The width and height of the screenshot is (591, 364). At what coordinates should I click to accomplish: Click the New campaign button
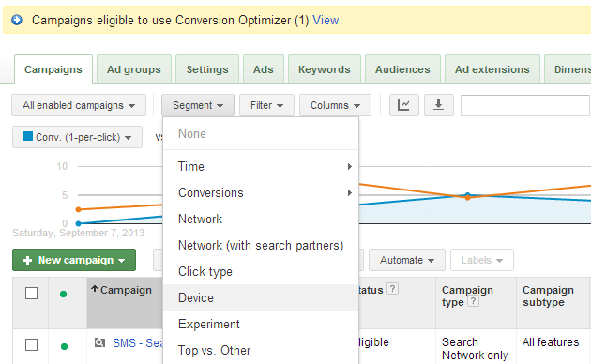[74, 260]
